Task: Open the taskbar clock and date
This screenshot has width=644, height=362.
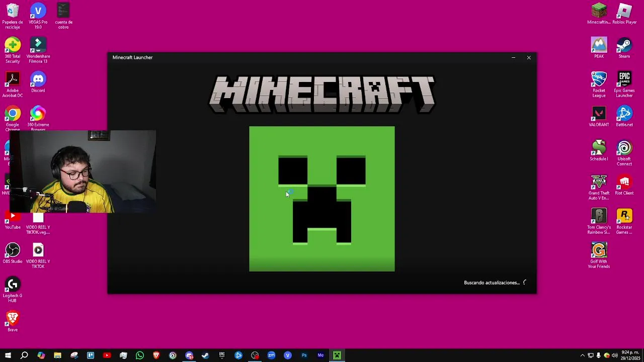Action: point(630,355)
